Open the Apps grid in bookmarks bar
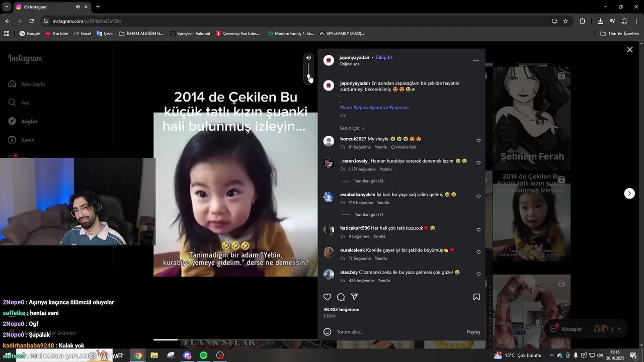Viewport: 644px width, 362px height. point(7,34)
